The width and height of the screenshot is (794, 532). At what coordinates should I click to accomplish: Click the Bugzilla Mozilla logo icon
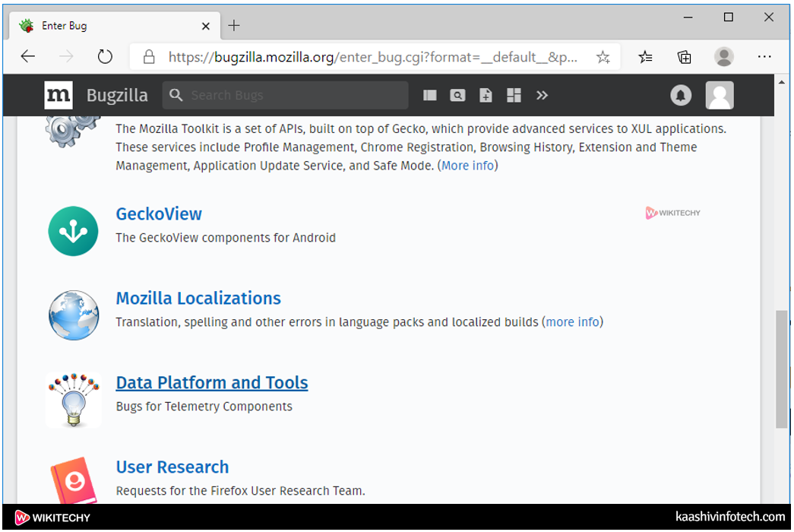click(59, 95)
